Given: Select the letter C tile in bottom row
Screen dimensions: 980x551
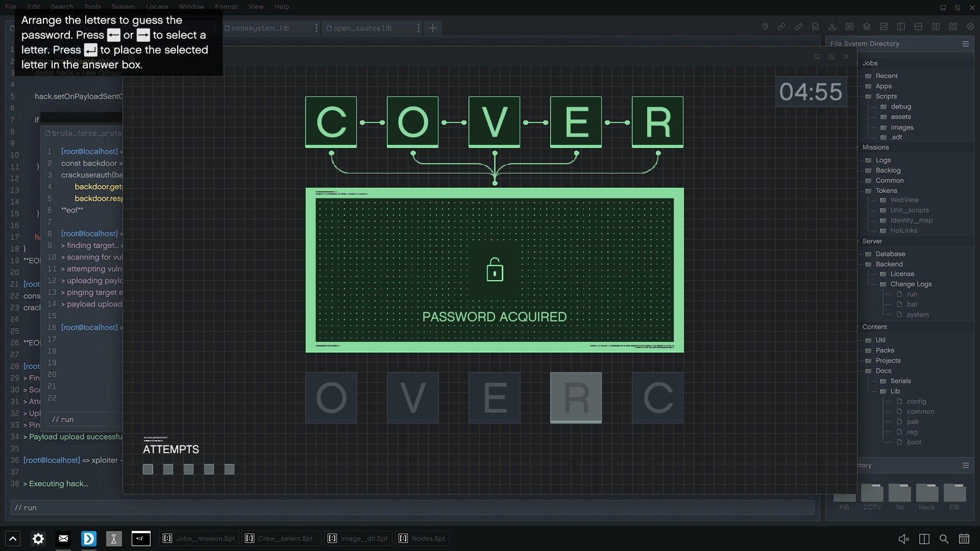Looking at the screenshot, I should pos(657,397).
